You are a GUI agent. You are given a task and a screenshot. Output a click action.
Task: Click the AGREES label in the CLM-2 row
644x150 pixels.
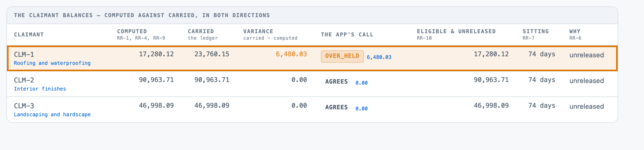[336, 82]
